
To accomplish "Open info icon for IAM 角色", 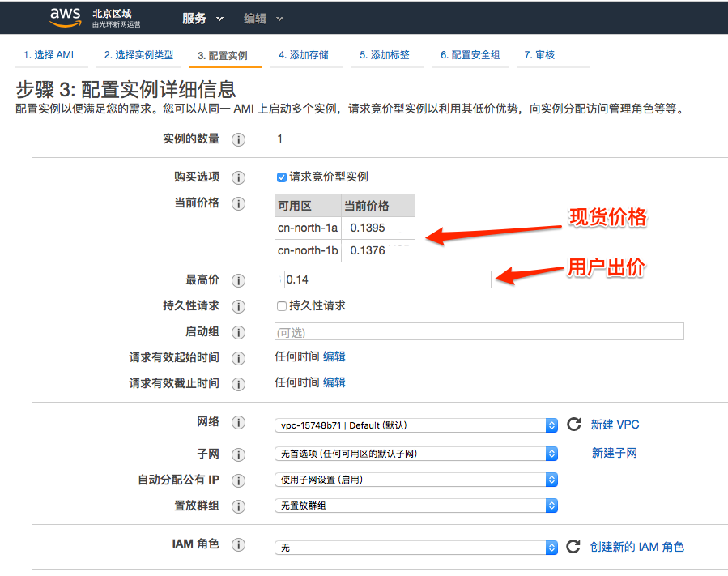I will coord(238,544).
